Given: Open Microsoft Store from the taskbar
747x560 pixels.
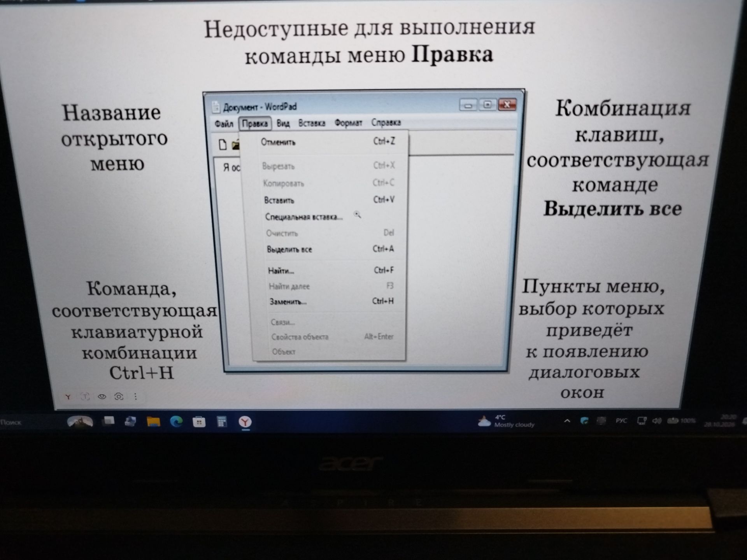Looking at the screenshot, I should [199, 422].
